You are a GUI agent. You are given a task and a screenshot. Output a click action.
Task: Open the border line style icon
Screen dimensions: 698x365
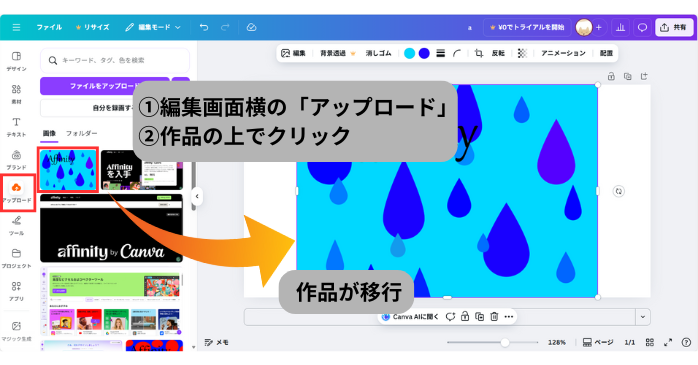pyautogui.click(x=441, y=53)
